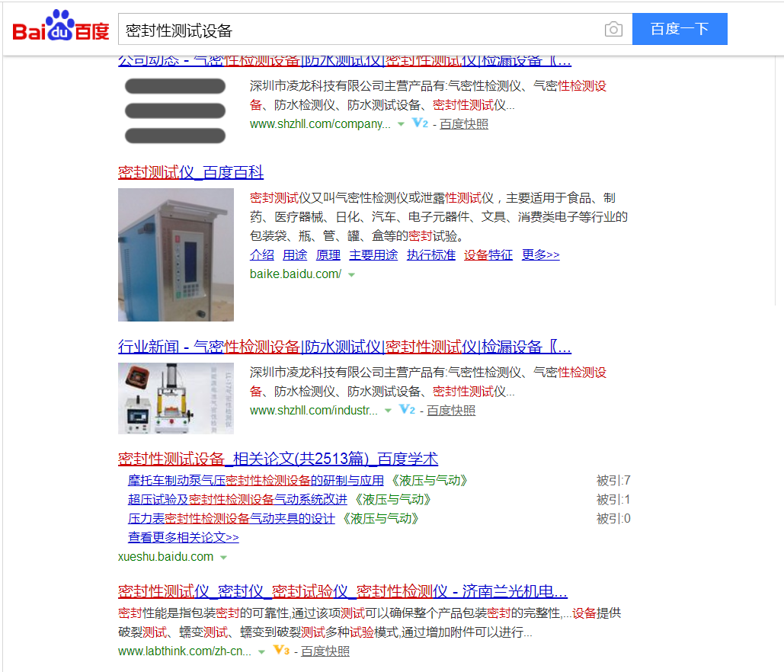Open the 行业新闻 result title link

[x=344, y=347]
